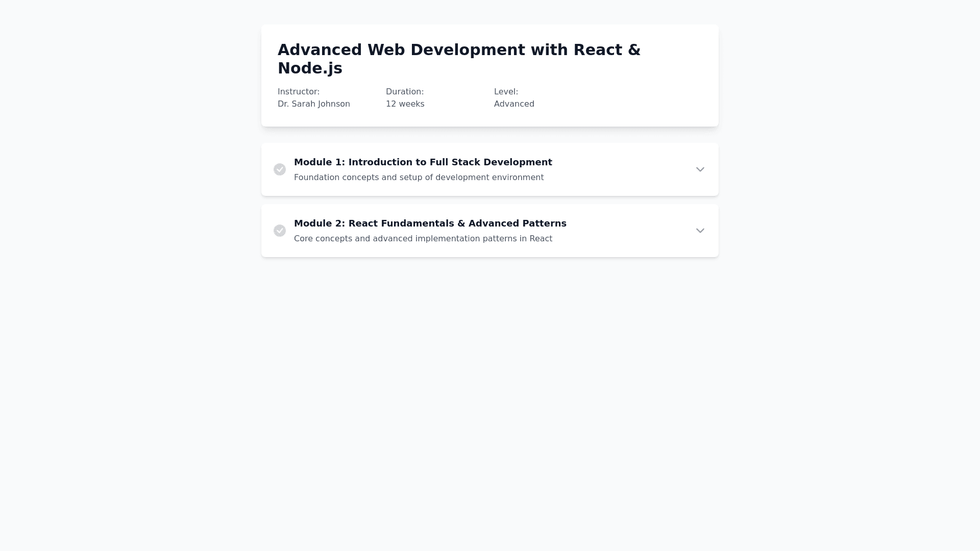Click the Core concepts and advanced implementation description
980x551 pixels.
(x=423, y=239)
